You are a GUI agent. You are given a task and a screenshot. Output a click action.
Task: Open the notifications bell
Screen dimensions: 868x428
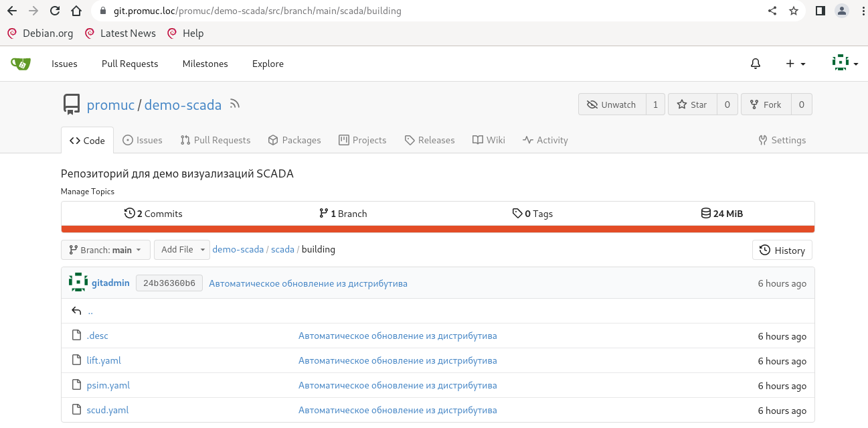point(756,64)
